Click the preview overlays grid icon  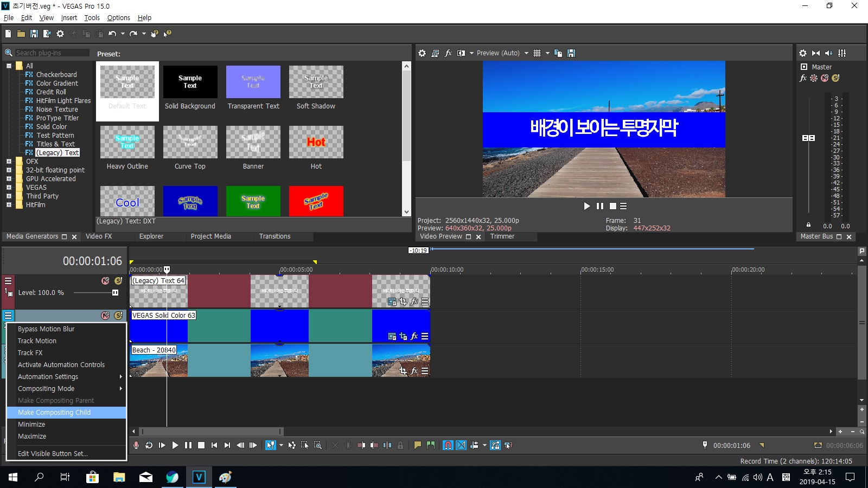(x=537, y=53)
